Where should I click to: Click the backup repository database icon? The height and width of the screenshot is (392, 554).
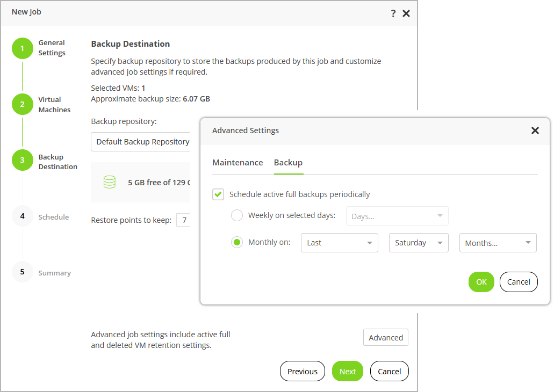(x=110, y=183)
